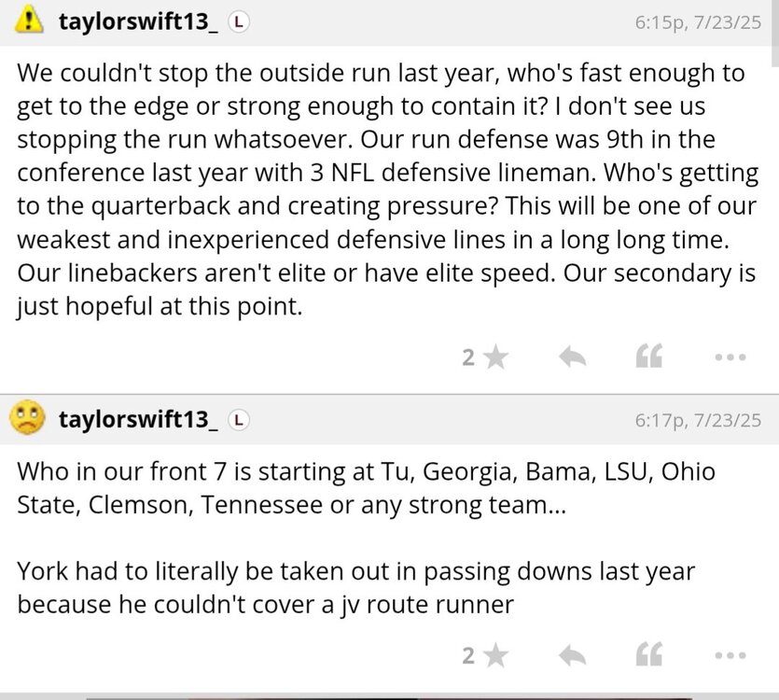The image size is (779, 700).
Task: Quote the first post about run defense
Action: click(648, 357)
